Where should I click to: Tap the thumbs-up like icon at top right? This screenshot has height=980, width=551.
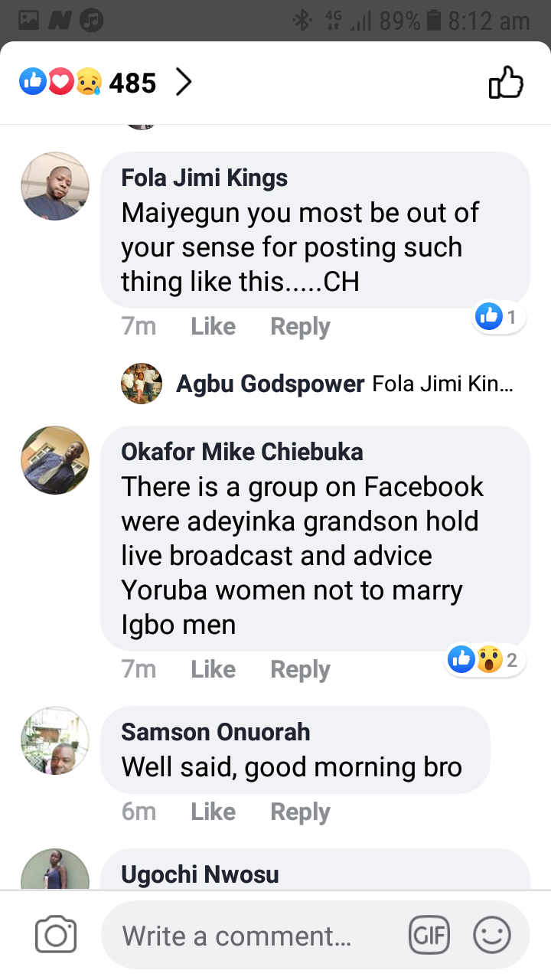(506, 83)
